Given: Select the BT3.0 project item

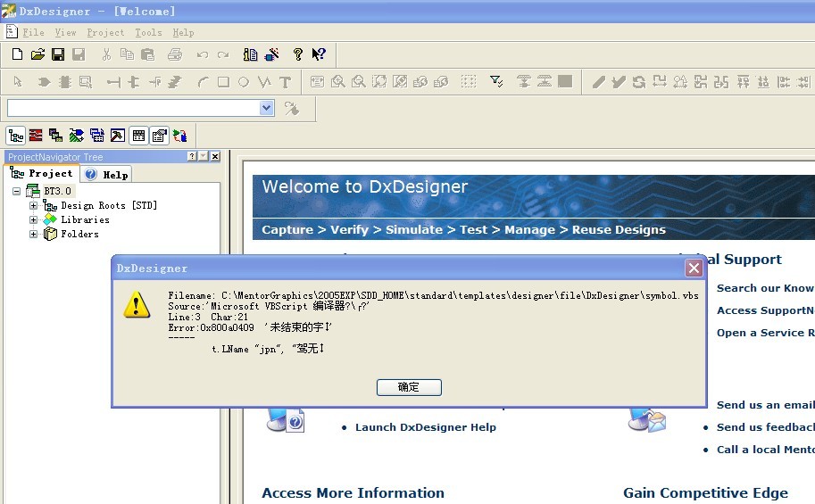Looking at the screenshot, I should click(57, 191).
